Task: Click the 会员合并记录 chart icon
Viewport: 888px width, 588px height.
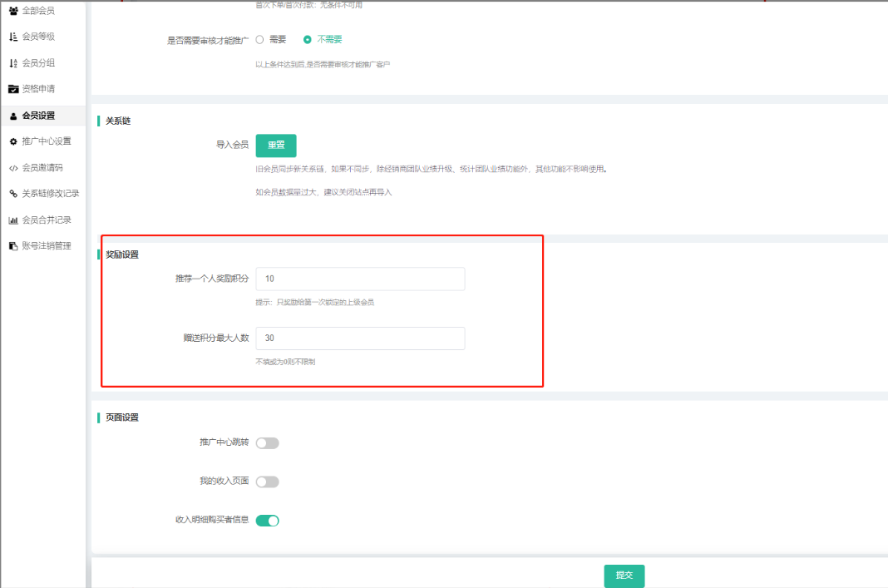Action: (x=13, y=220)
